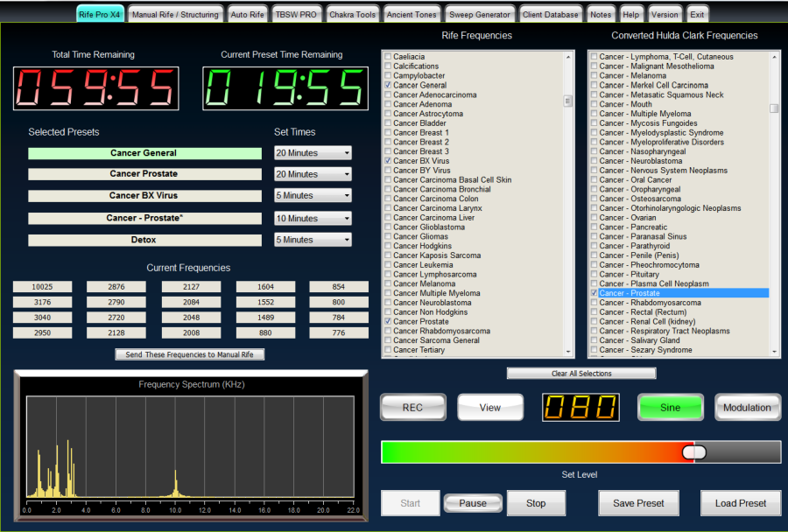Viewport: 788px width, 532px height.
Task: Select the Rife Pro X4 tab
Action: pos(100,14)
